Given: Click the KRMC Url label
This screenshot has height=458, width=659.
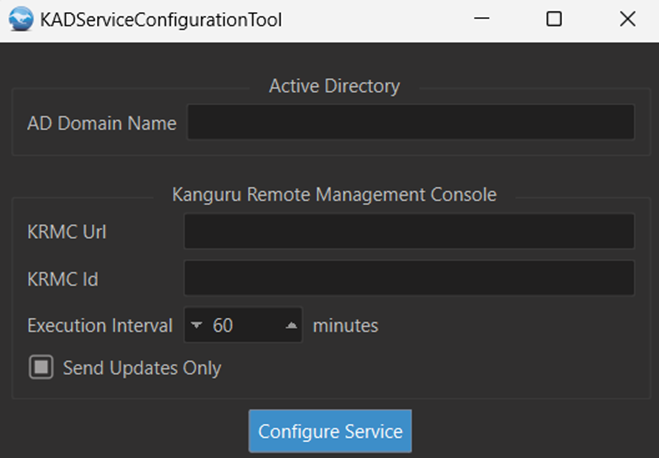Looking at the screenshot, I should (67, 232).
